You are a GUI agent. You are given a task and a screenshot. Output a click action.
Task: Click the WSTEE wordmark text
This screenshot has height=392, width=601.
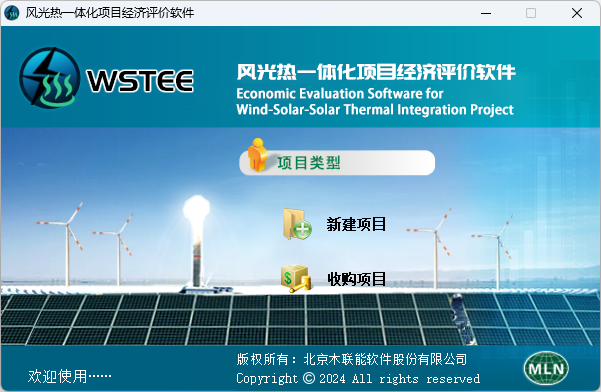(x=140, y=81)
